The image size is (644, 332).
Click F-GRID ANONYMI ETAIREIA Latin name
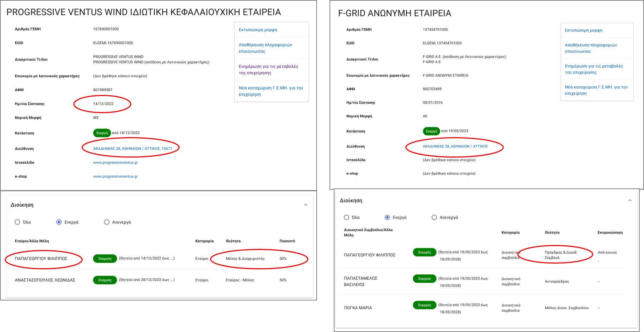click(445, 76)
